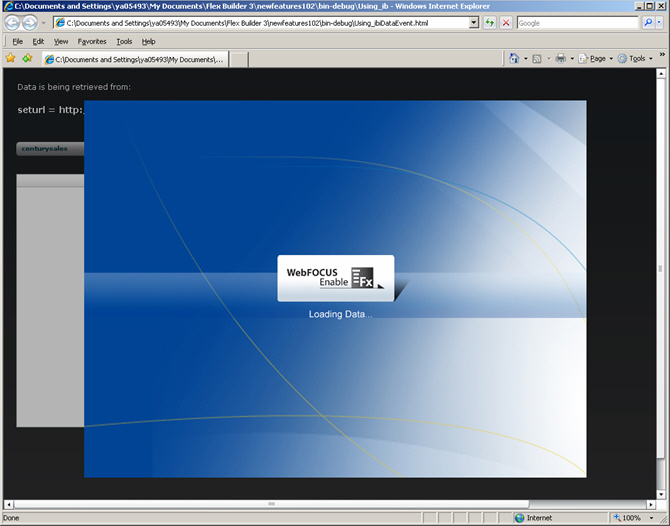Click the 'Done' status bar text
This screenshot has height=526, width=670.
(11, 518)
